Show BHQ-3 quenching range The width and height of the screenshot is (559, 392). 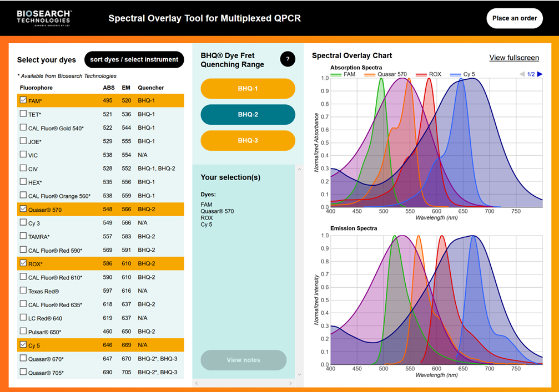point(248,141)
